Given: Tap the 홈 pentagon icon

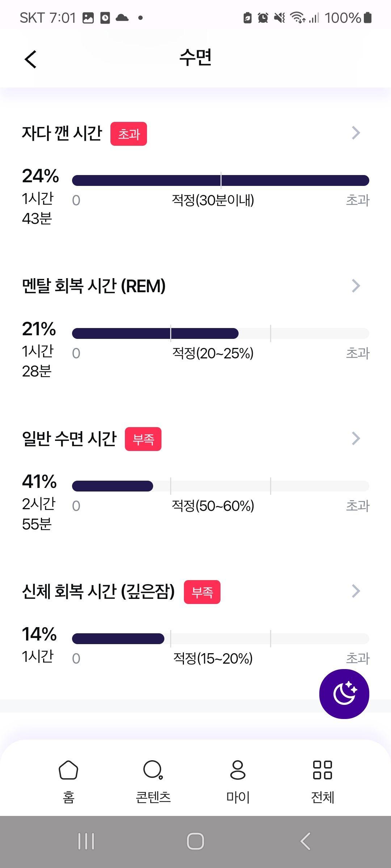Looking at the screenshot, I should click(68, 770).
